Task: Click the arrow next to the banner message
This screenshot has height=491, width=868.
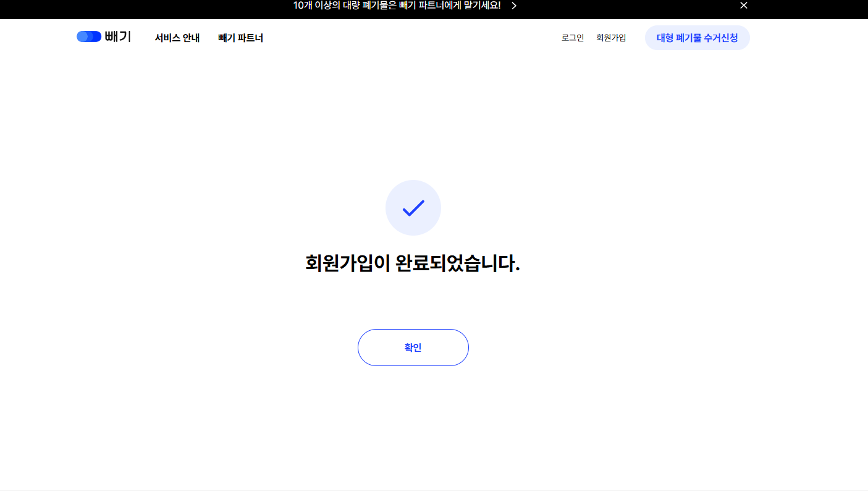Action: click(x=513, y=6)
